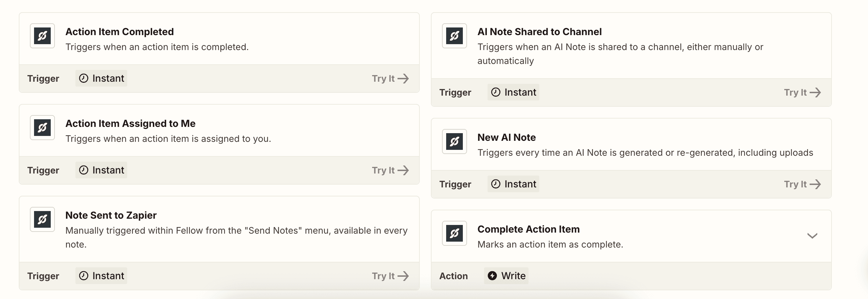868x299 pixels.
Task: Click the Instant label under Action Item Completed
Action: 108,78
